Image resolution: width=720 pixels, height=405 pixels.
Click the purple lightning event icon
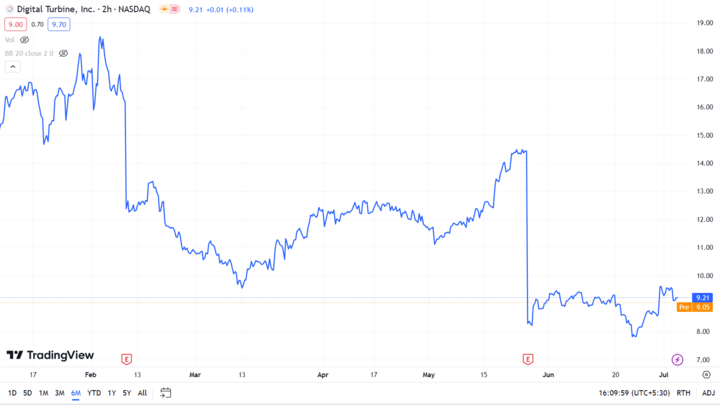click(676, 358)
